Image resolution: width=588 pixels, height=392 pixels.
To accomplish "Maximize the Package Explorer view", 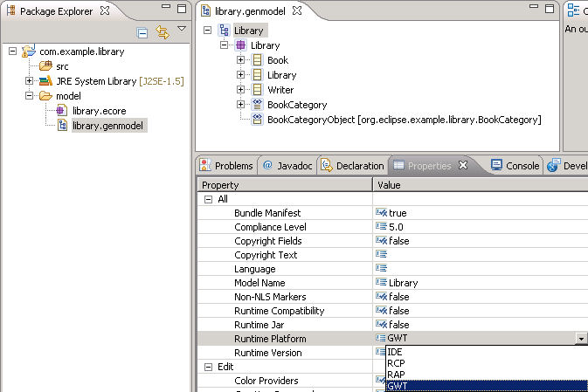I will [182, 9].
